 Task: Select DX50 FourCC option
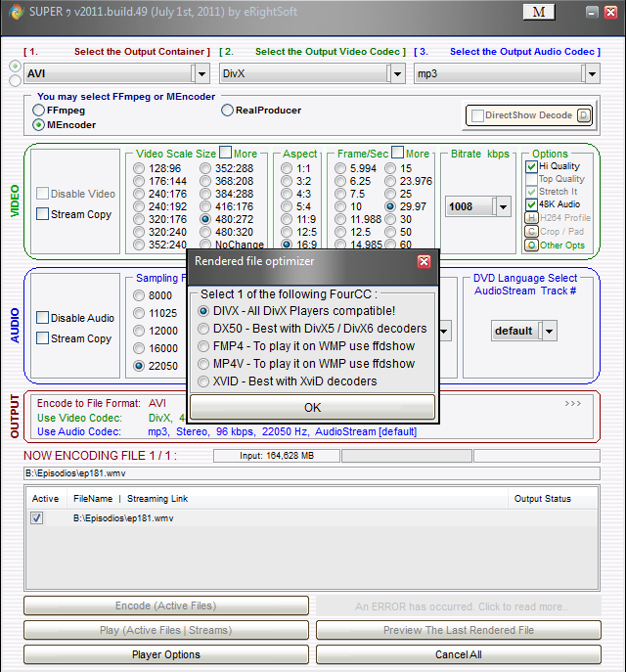203,329
